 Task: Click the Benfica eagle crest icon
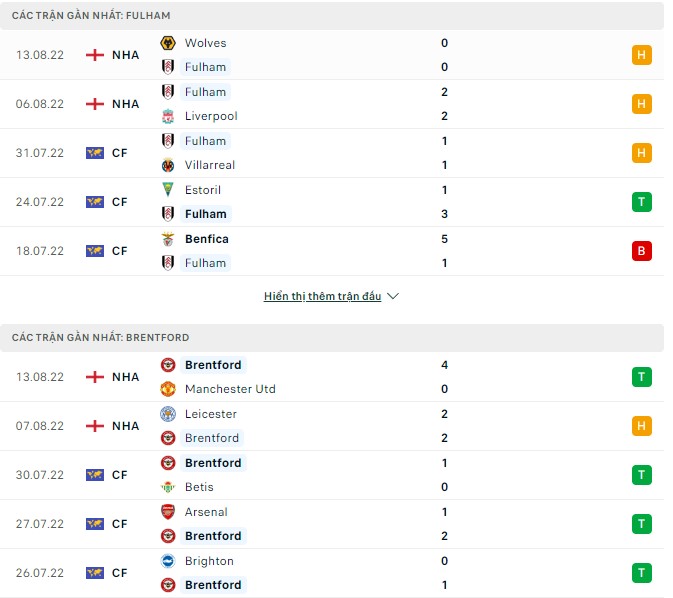tap(167, 239)
